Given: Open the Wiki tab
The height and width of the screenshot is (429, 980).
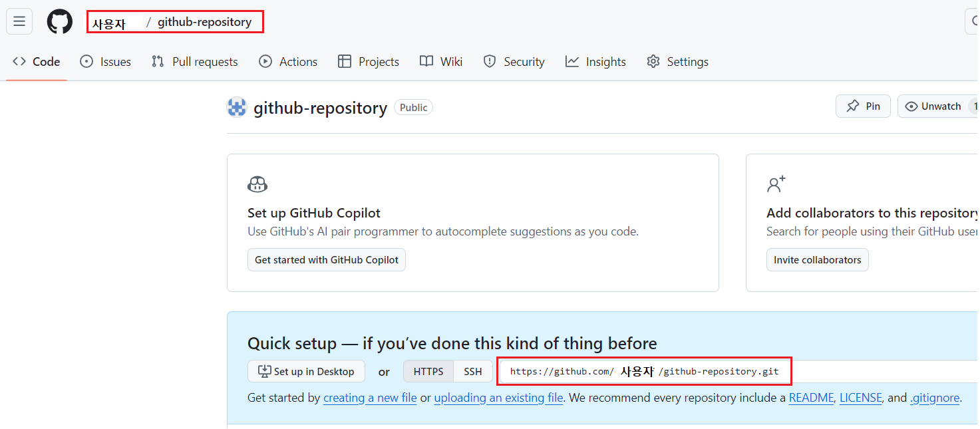Looking at the screenshot, I should 441,62.
